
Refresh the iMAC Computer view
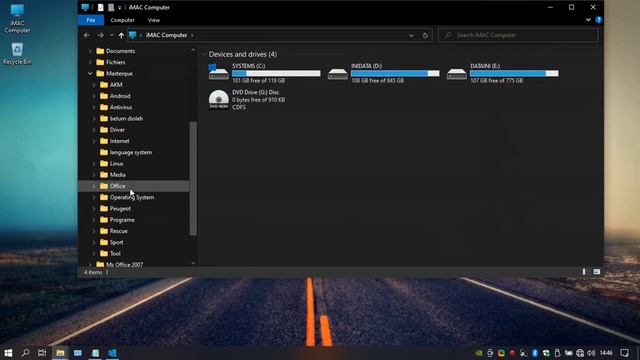click(425, 36)
